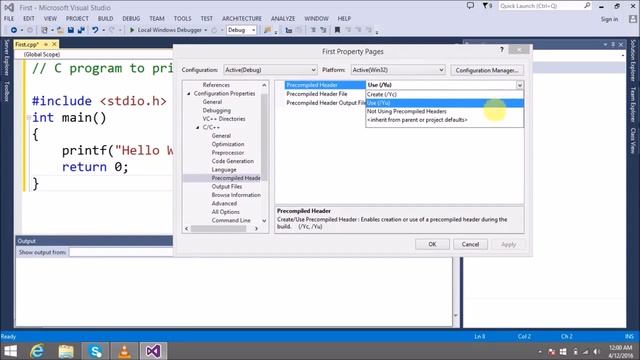Collapse the C/C++ tree node
The height and width of the screenshot is (360, 640).
(x=198, y=127)
